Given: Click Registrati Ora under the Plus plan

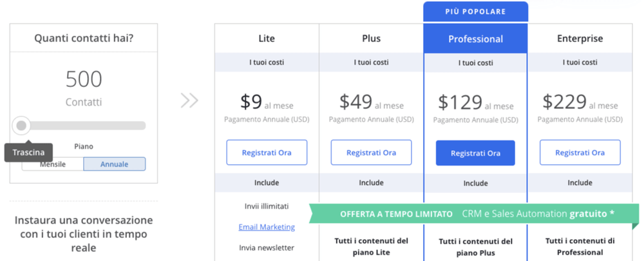Looking at the screenshot, I should pyautogui.click(x=372, y=153).
